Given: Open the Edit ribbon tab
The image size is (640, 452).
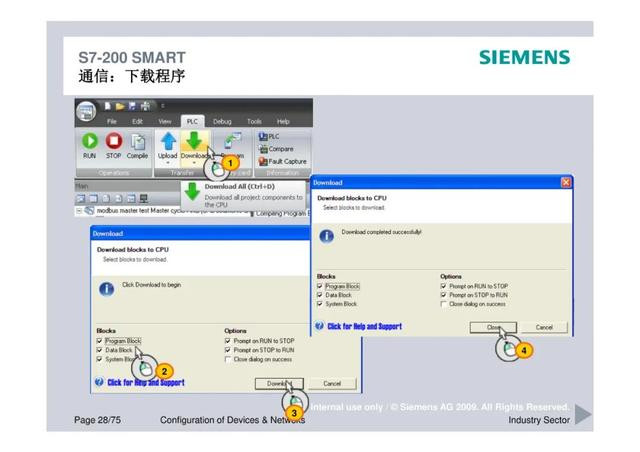Looking at the screenshot, I should pos(137,121).
